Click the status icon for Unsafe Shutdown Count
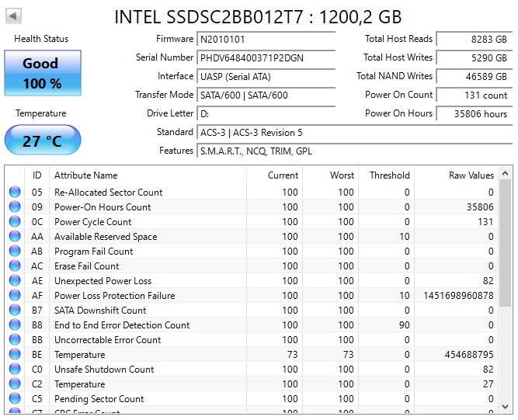Image resolution: width=518 pixels, height=420 pixels. (x=15, y=370)
